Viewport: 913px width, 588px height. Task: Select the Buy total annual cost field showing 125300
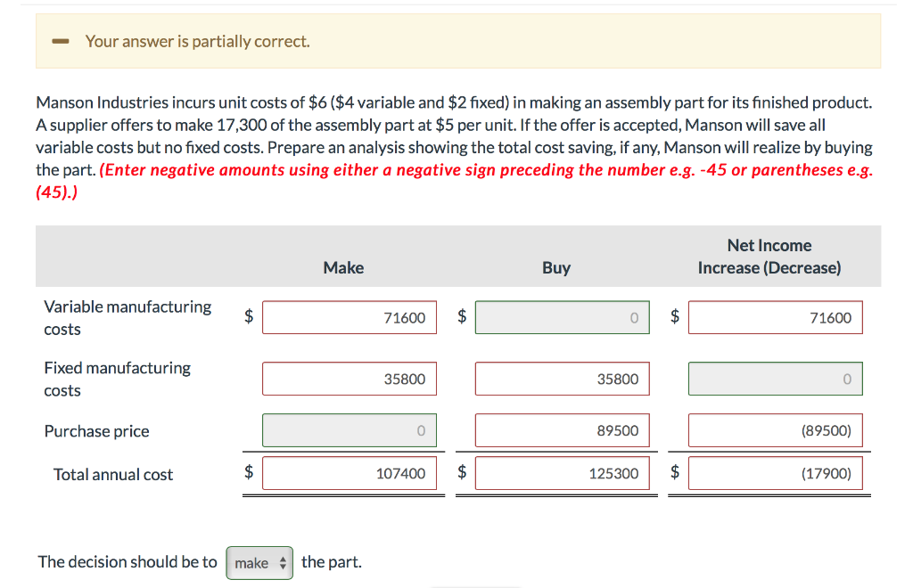[562, 473]
